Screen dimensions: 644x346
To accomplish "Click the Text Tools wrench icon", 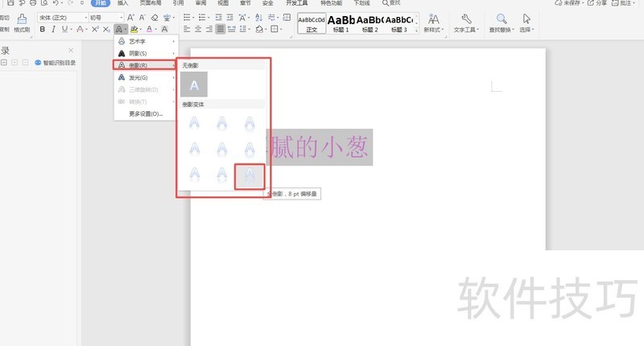I will [x=466, y=19].
